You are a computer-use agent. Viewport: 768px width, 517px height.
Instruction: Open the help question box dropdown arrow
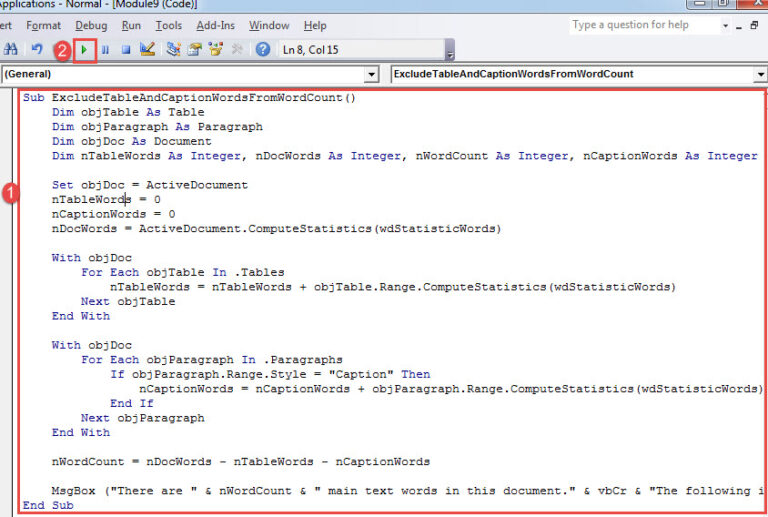pyautogui.click(x=723, y=25)
